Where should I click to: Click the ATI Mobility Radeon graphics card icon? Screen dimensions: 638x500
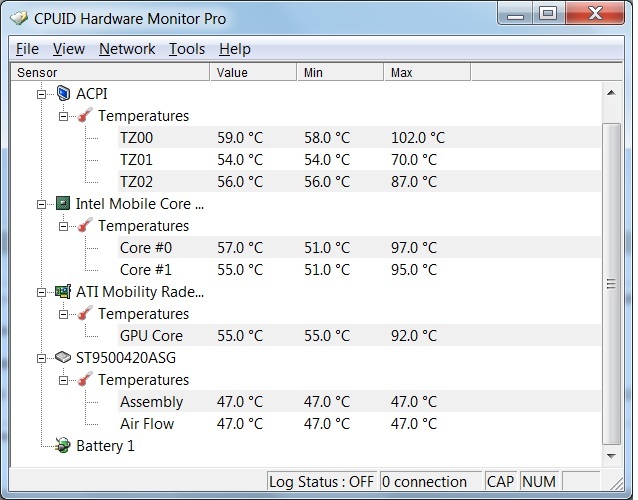click(63, 291)
